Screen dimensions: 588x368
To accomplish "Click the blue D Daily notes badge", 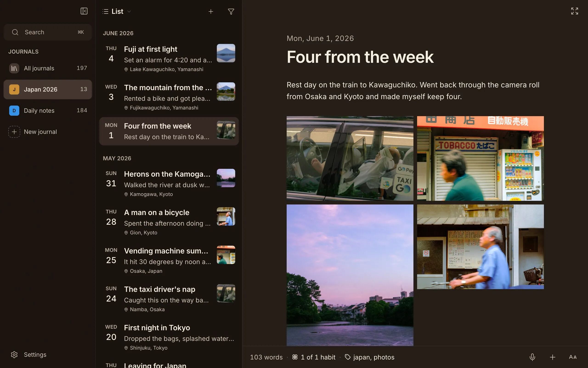I will 14,110.
